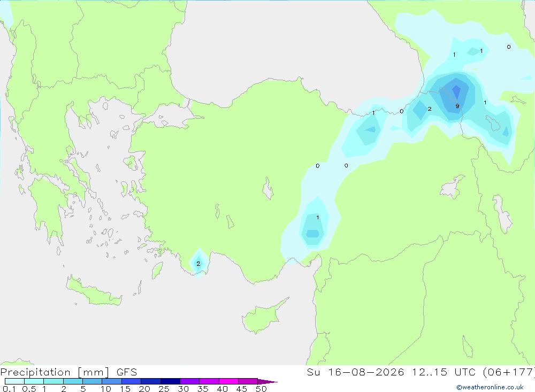Select the 2–5 mm legend color swatch
Viewport: 535px width, 392px height.
(73, 381)
